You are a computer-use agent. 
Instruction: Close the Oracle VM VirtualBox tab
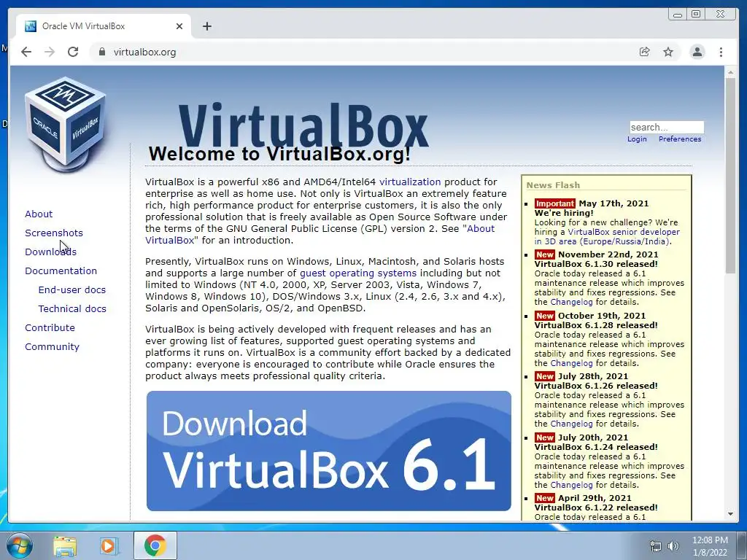[x=179, y=26]
